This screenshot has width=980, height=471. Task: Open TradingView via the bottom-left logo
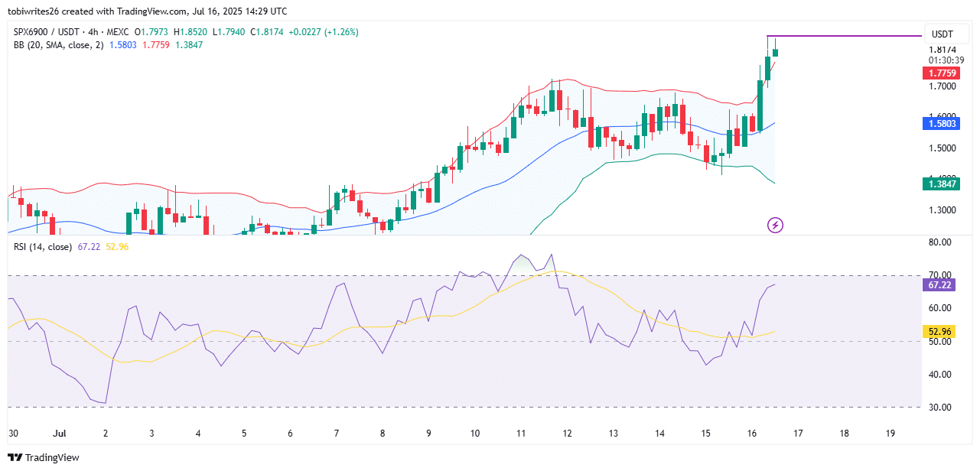44,457
